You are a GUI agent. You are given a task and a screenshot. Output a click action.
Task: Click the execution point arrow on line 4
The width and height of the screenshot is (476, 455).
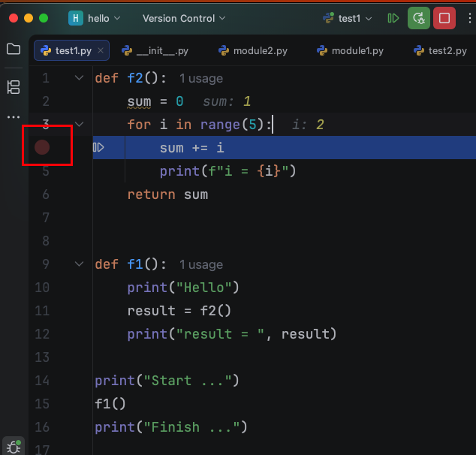pos(98,148)
